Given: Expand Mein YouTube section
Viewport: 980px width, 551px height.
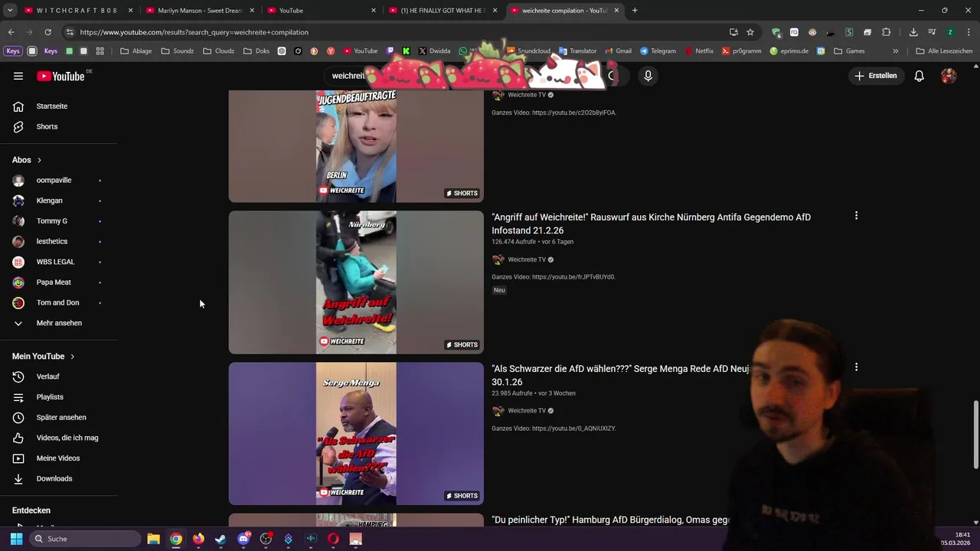Looking at the screenshot, I should pos(44,357).
